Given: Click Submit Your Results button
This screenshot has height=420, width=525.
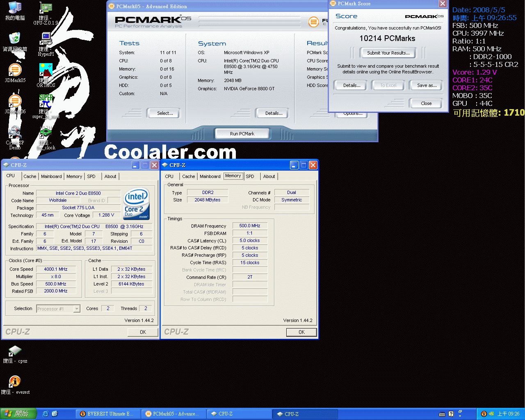Looking at the screenshot, I should pos(388,53).
